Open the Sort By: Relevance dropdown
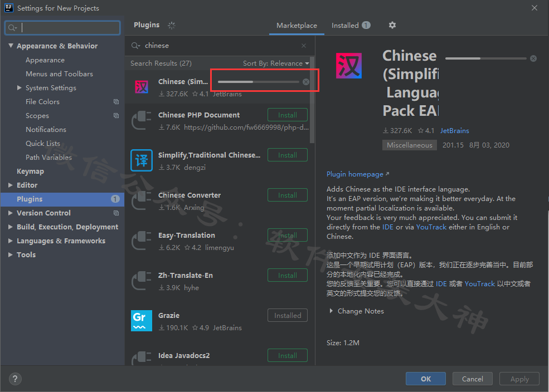Screen dimensions: 549x392 [276, 63]
